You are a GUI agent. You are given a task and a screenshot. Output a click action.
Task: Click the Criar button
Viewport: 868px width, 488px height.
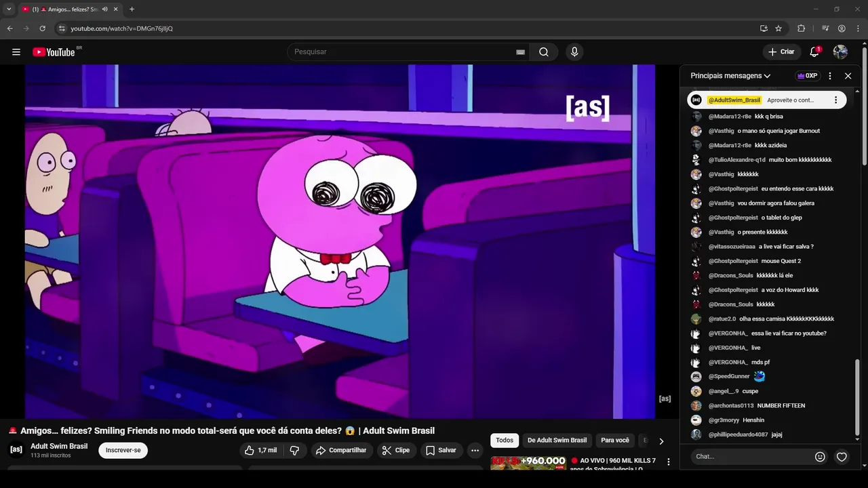click(x=781, y=52)
